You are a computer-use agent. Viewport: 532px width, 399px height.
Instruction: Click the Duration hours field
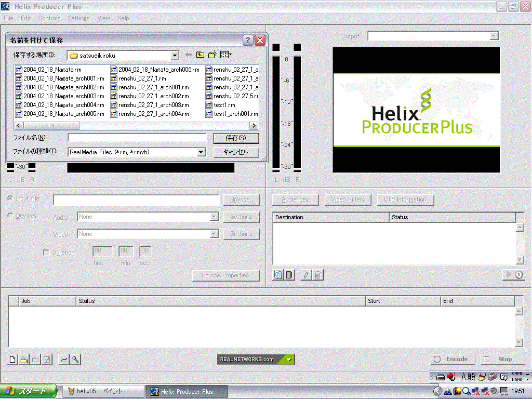(x=102, y=251)
